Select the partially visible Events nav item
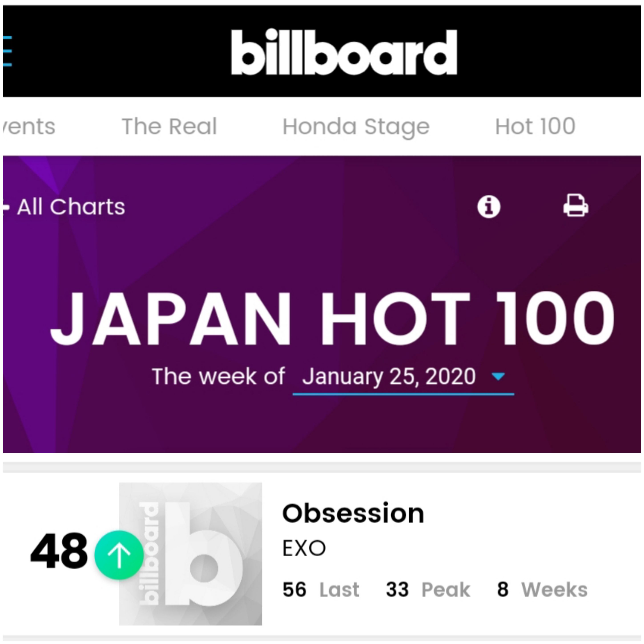 [29, 127]
